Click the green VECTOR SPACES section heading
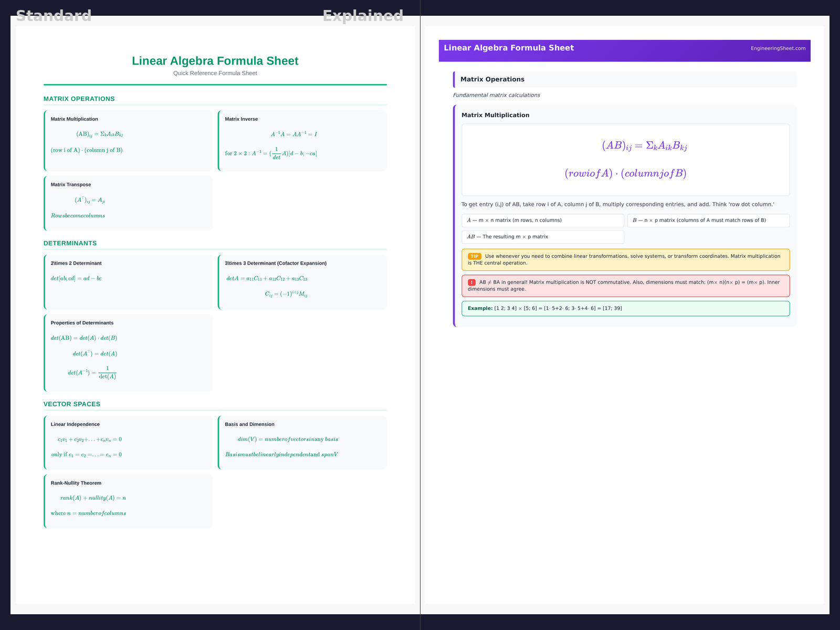 tap(72, 404)
